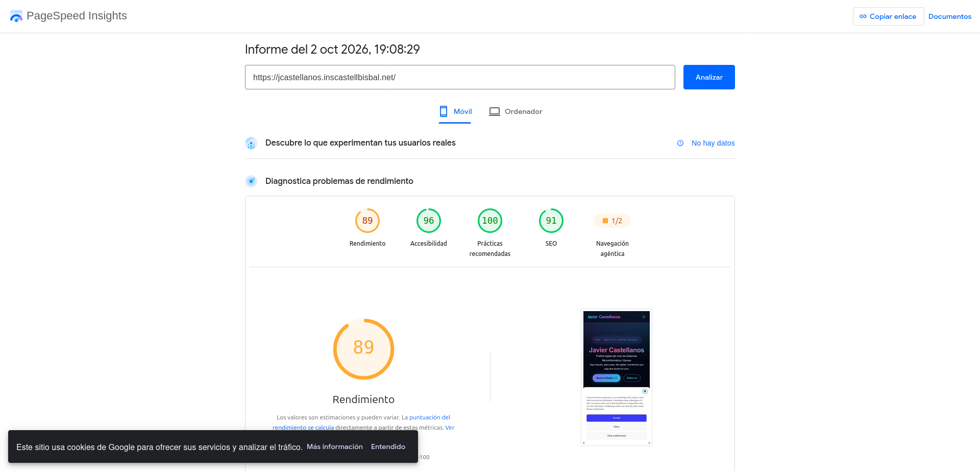Jump to Accesibilidad score gauge 96

[429, 221]
